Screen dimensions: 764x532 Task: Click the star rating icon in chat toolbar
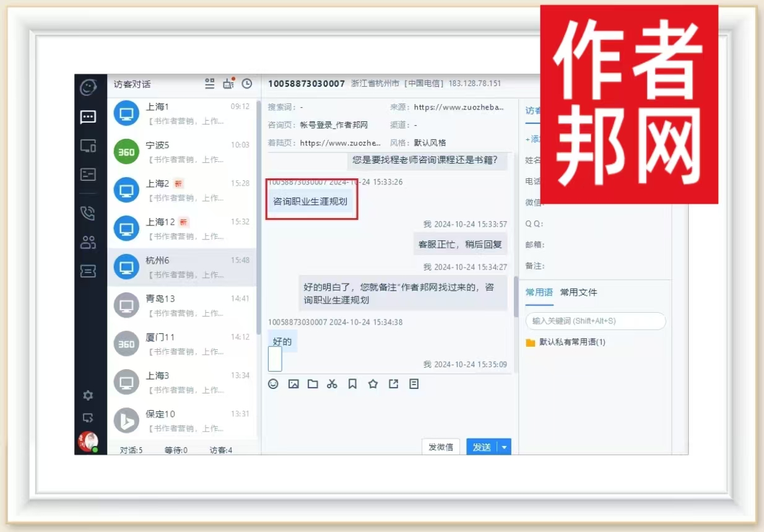tap(373, 384)
